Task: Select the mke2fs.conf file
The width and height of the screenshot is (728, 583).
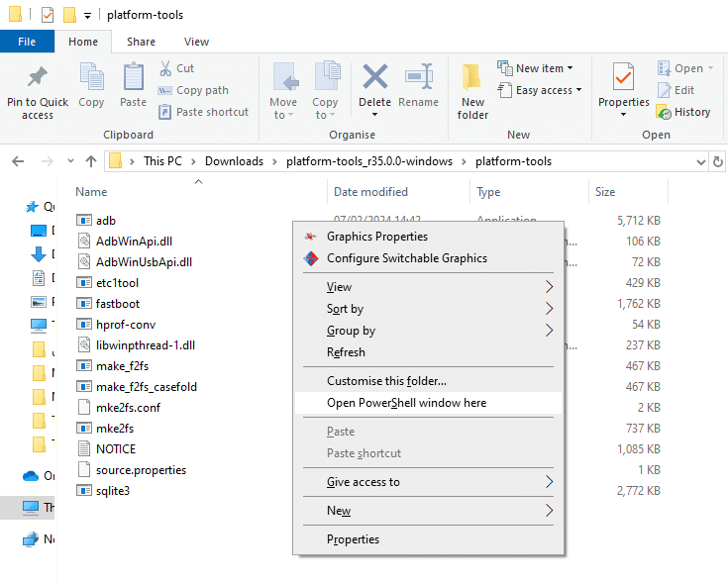Action: click(x=129, y=408)
